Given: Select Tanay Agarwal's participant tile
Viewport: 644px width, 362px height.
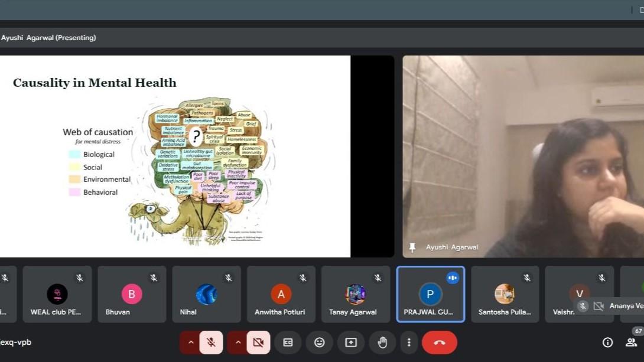Looking at the screenshot, I should coord(356,294).
